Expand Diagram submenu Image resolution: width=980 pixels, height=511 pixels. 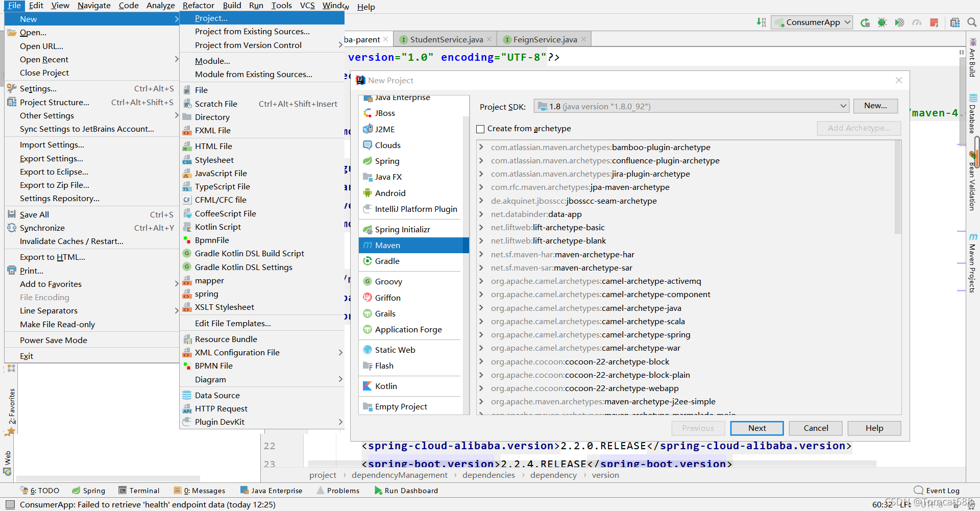(262, 379)
